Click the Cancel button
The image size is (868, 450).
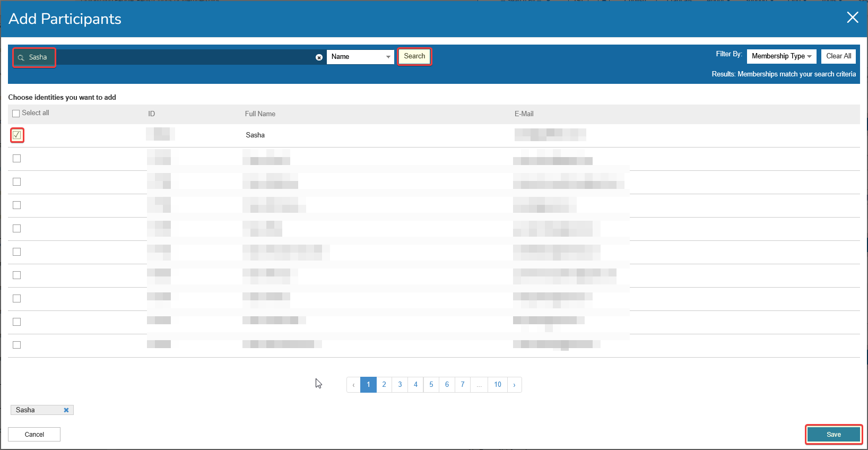coord(34,435)
